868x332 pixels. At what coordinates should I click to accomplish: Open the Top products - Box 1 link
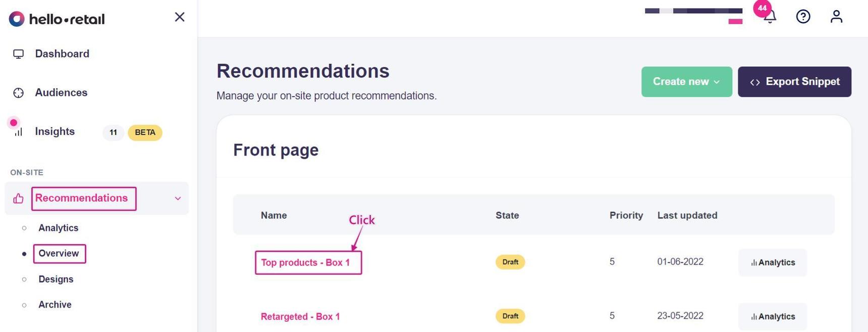click(x=305, y=263)
